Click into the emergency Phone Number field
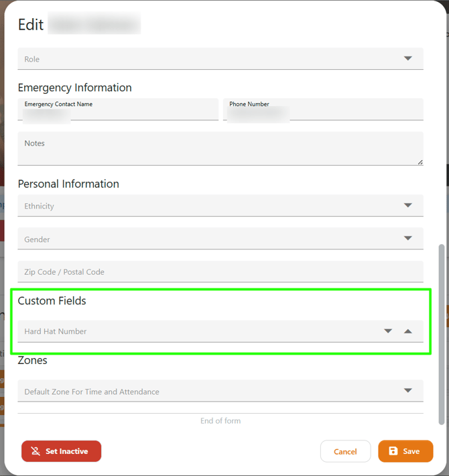 click(323, 113)
